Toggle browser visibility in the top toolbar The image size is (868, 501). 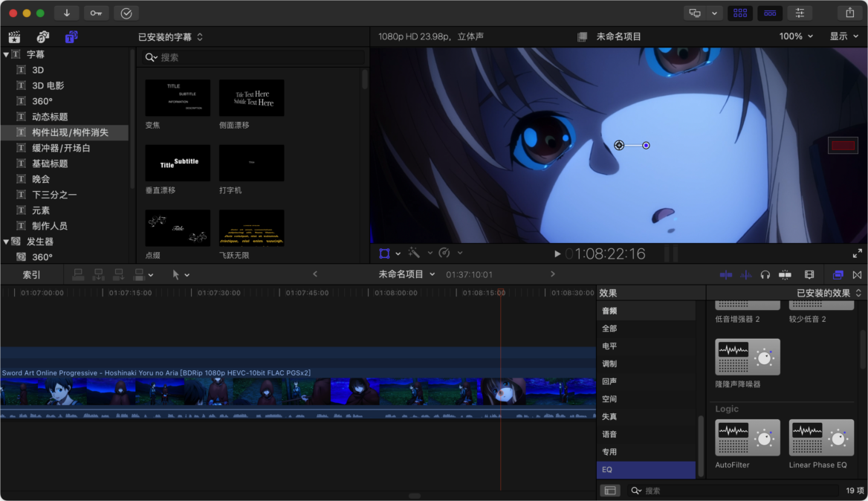click(740, 13)
